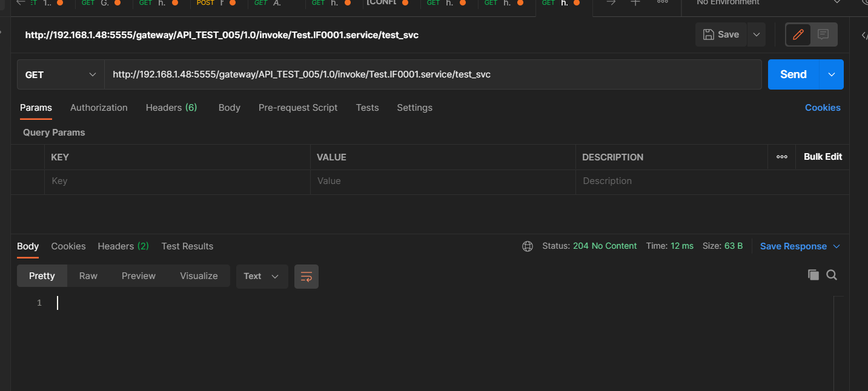
Task: Switch to the Authorization tab
Action: (x=99, y=108)
